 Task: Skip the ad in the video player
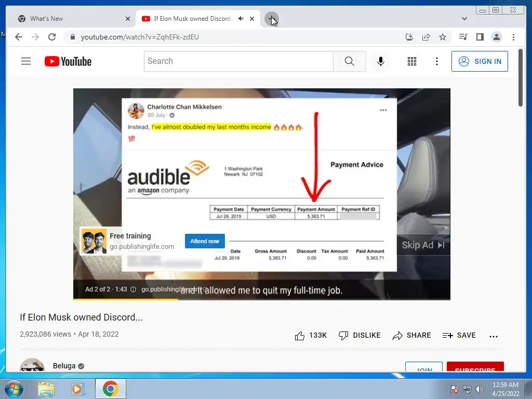[x=423, y=245]
